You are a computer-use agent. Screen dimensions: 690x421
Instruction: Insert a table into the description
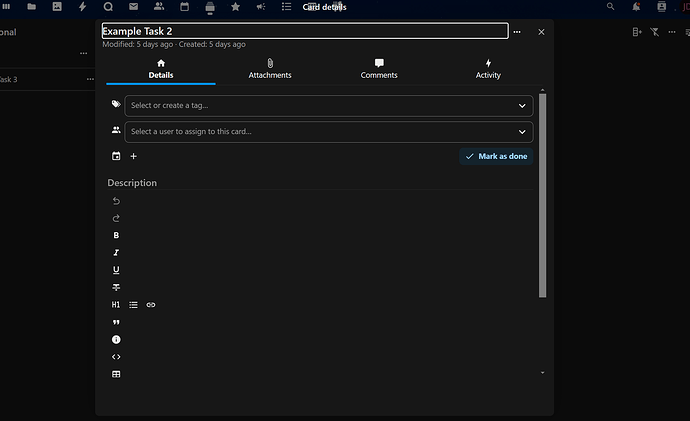(x=116, y=374)
